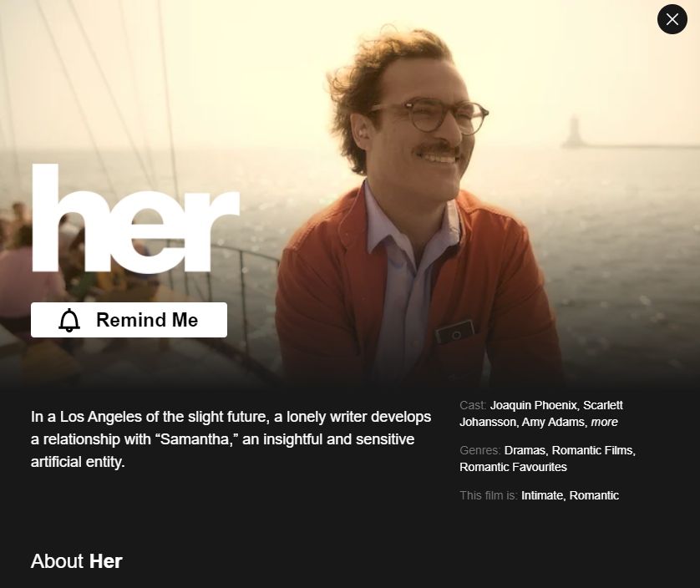The image size is (700, 588).
Task: Click the About Her section heading
Action: 76,561
